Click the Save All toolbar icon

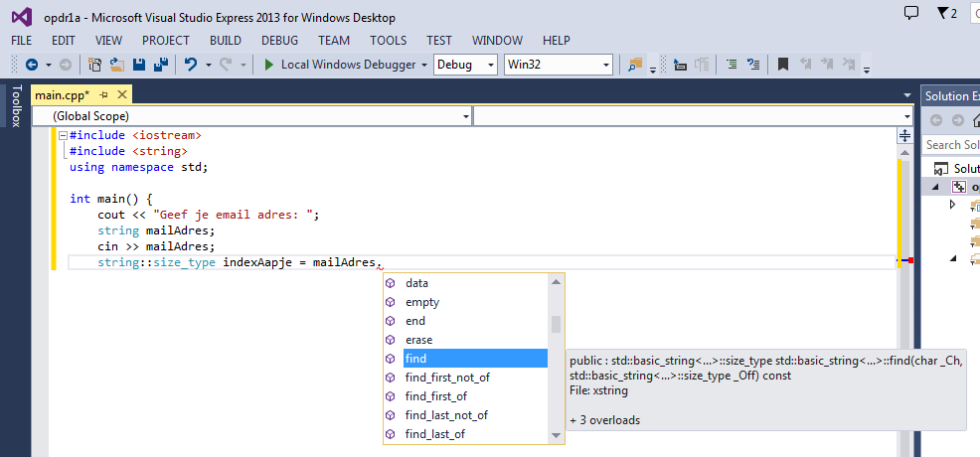click(159, 65)
